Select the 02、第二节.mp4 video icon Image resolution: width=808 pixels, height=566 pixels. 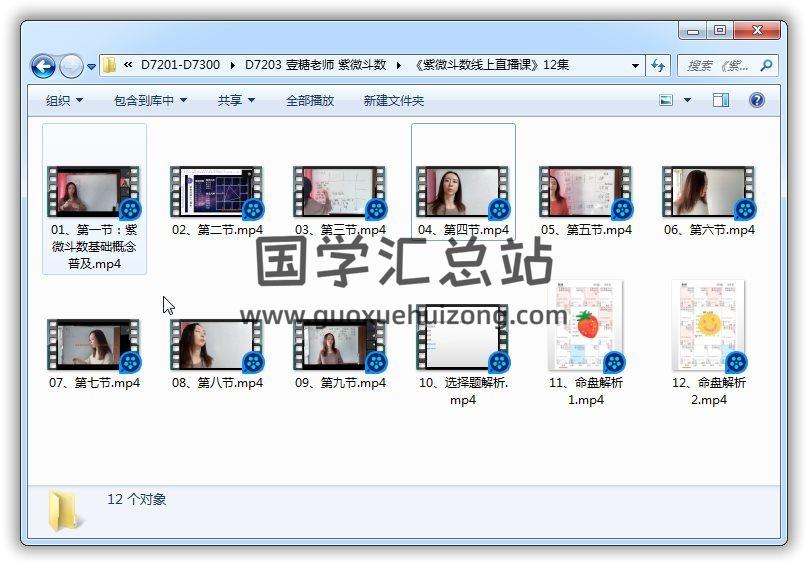point(216,191)
